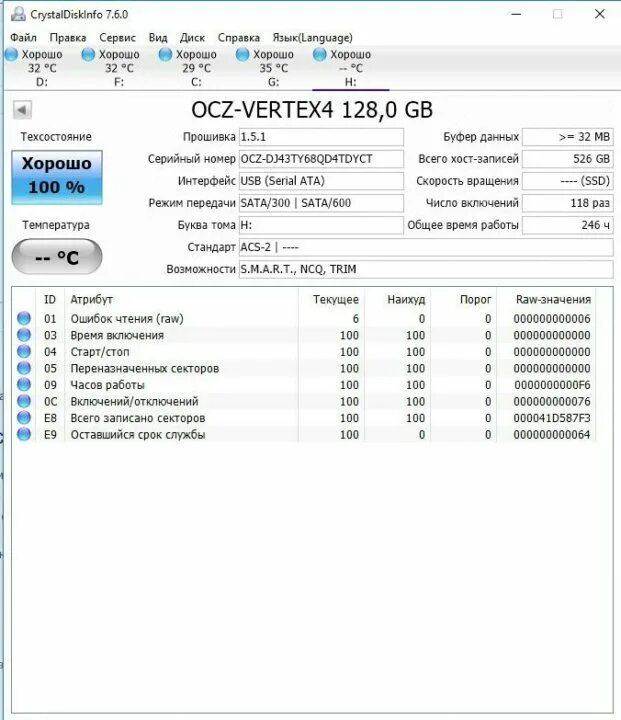This screenshot has width=621, height=720.
Task: Select disk C: status orb
Action: (x=165, y=54)
